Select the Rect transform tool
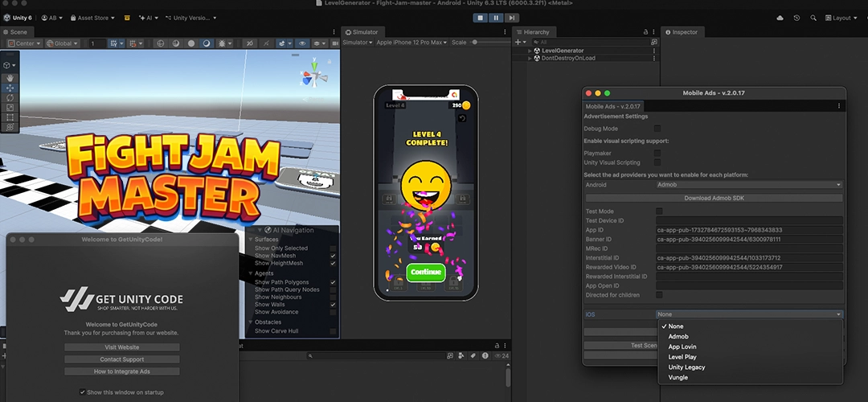Screen dimensions: 868x402 pyautogui.click(x=10, y=117)
